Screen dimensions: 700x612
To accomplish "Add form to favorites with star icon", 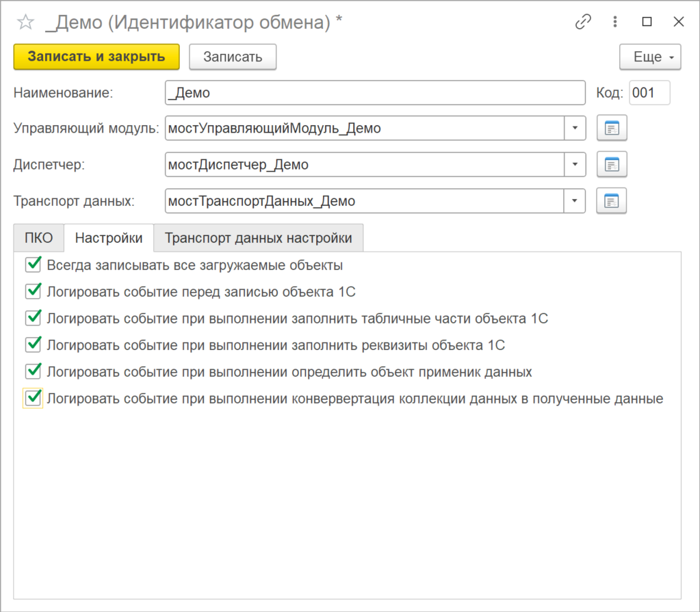I will [x=25, y=22].
